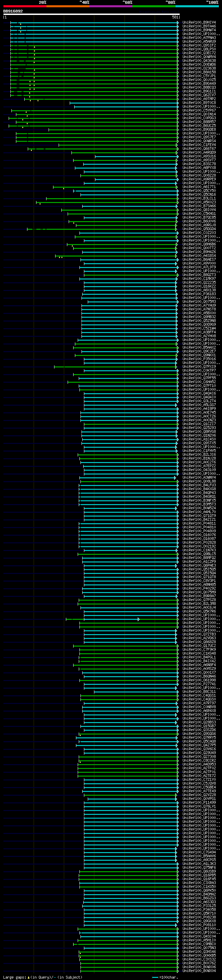The height and width of the screenshot is (980, 222).
Task: Open hit label UniRef100_A7PNA3
Action: point(199,38)
